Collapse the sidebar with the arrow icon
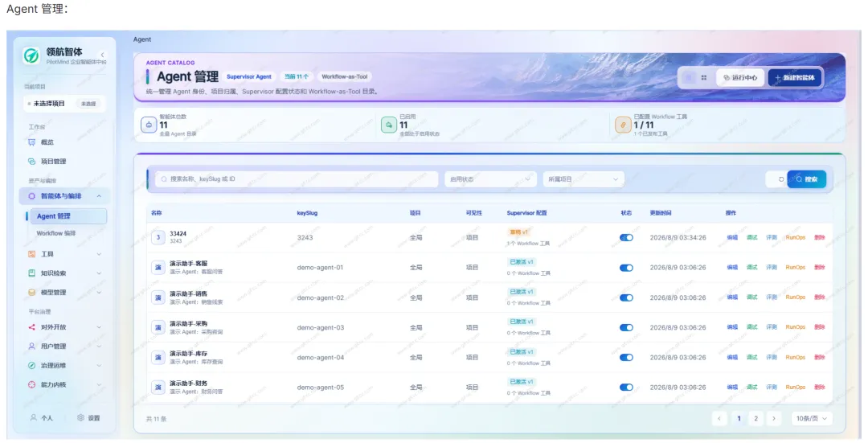The image size is (868, 443). click(102, 55)
